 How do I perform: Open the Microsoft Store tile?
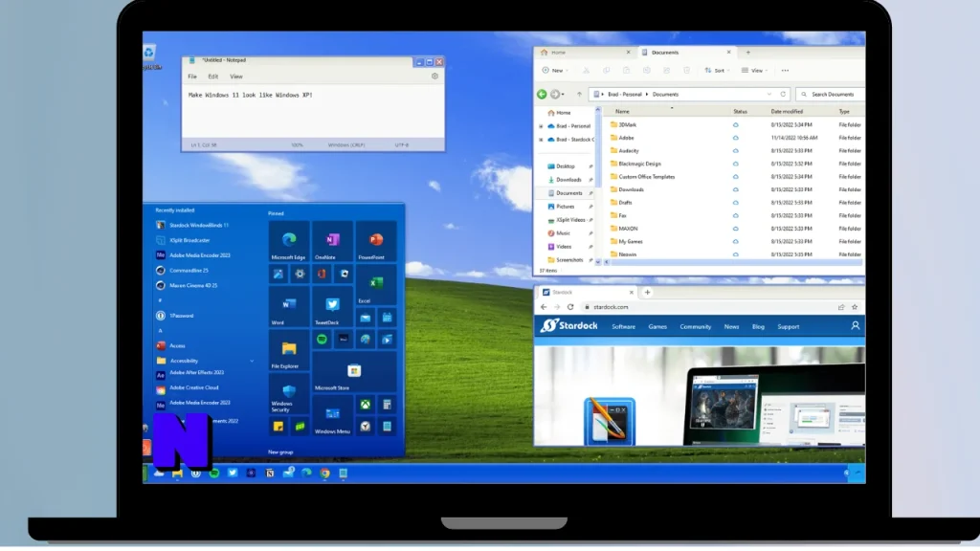354,372
